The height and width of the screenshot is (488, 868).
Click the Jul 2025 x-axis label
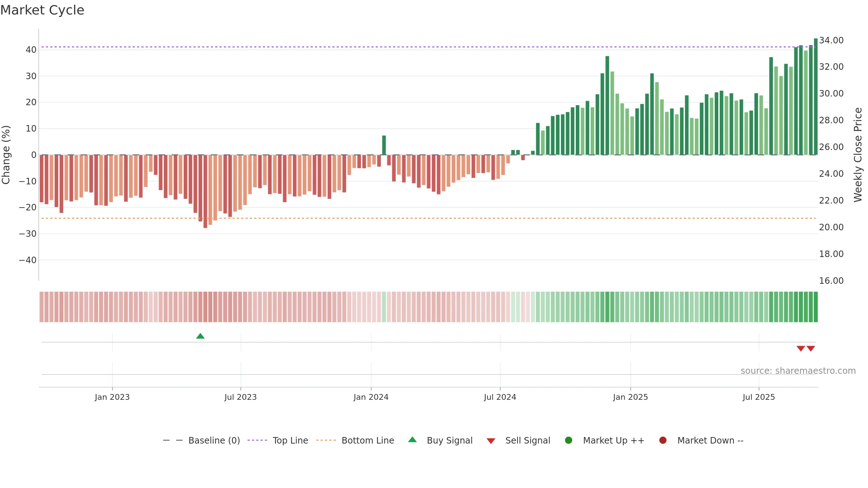759,397
